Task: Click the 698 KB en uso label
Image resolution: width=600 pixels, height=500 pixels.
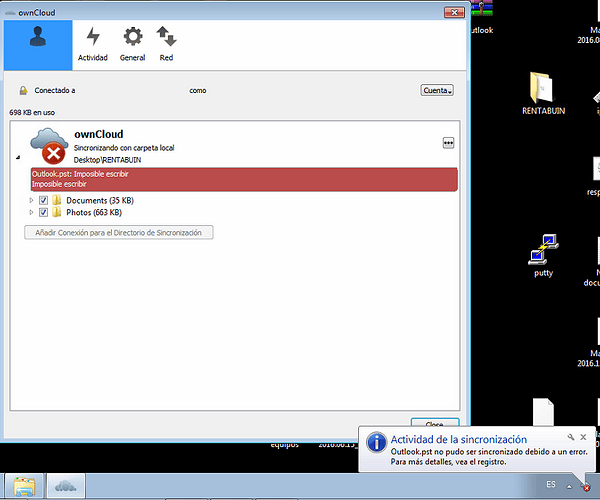Action: [32, 112]
